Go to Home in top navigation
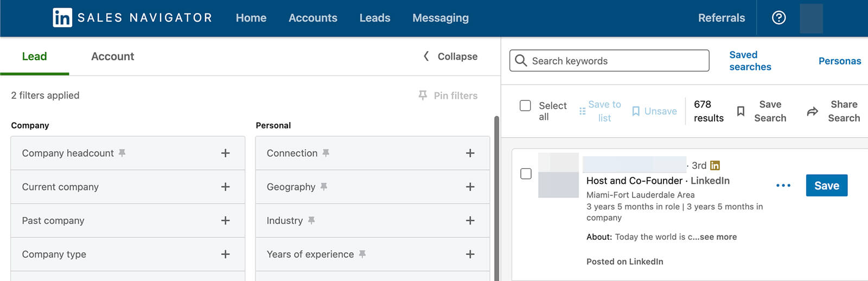The height and width of the screenshot is (281, 868). pos(251,18)
